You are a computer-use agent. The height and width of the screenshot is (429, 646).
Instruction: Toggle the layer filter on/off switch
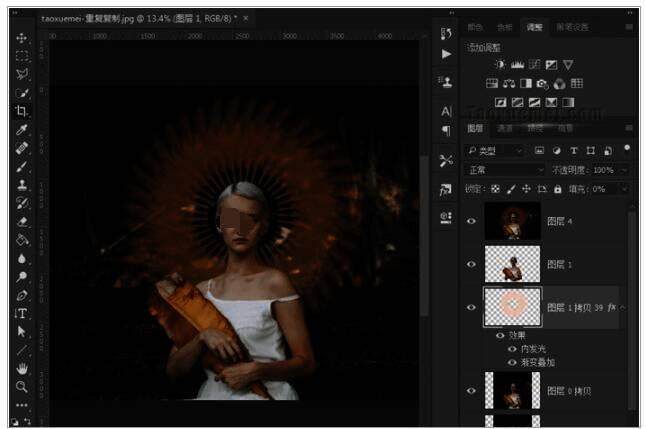tap(627, 148)
